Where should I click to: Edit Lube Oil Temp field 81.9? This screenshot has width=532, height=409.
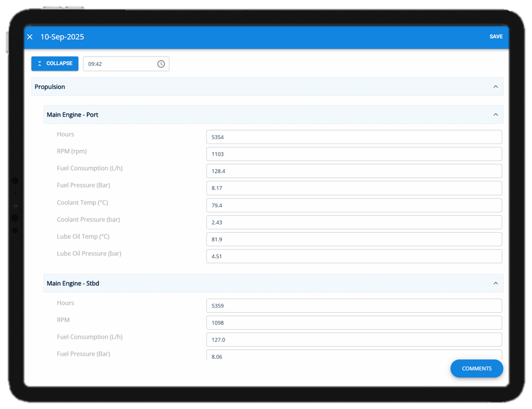coord(354,239)
